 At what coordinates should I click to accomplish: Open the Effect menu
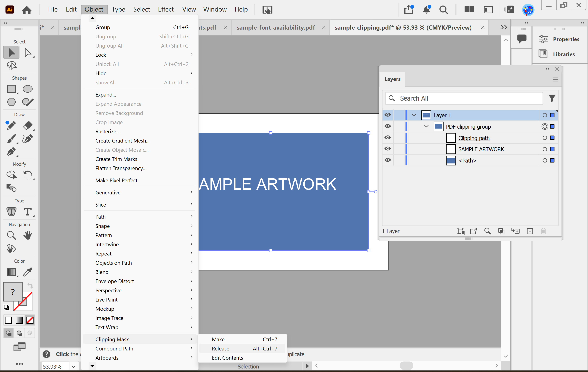166,9
